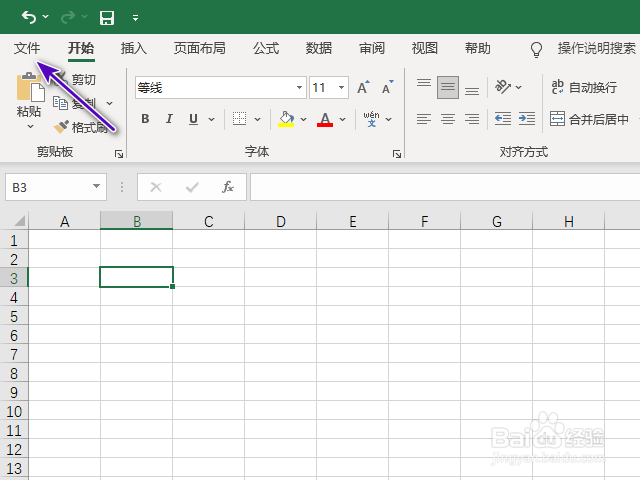Toggle italic formatting
This screenshot has height=480, width=640.
coord(169,119)
